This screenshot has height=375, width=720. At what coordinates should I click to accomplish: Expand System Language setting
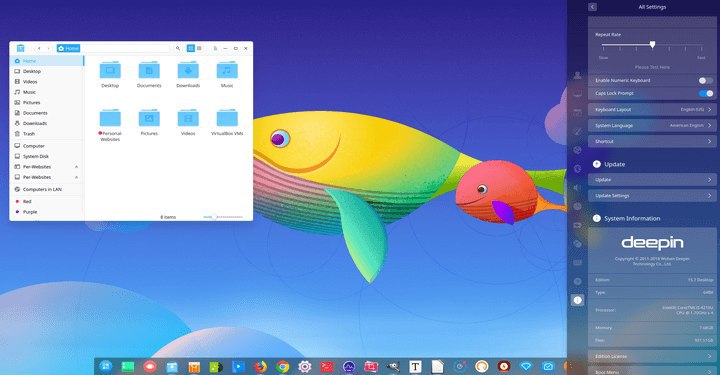click(x=652, y=125)
